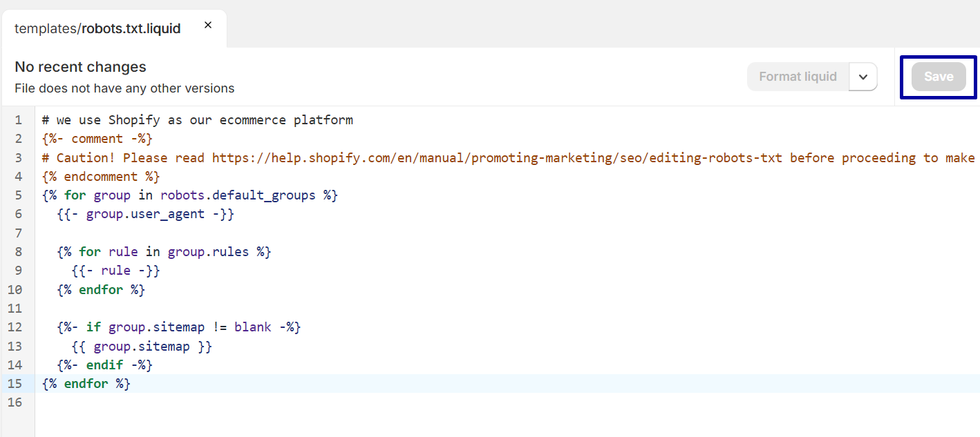
Task: Click the word "blank" in line 12
Action: tap(253, 327)
